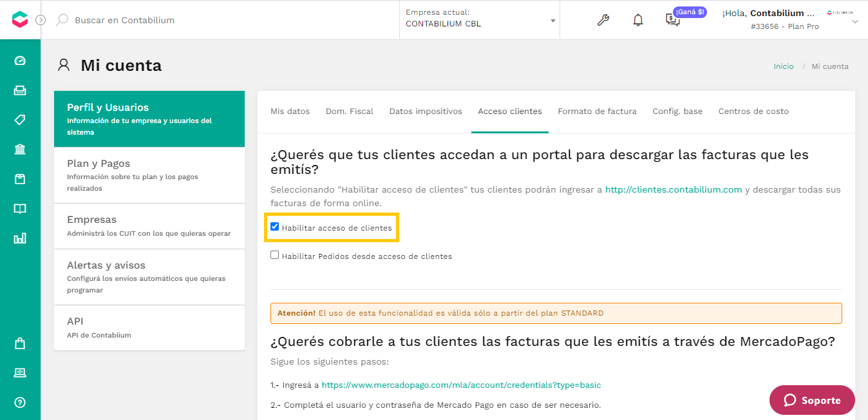Viewport: 868px width, 420px height.
Task: Open the MercadoPago credentials link
Action: (x=461, y=385)
